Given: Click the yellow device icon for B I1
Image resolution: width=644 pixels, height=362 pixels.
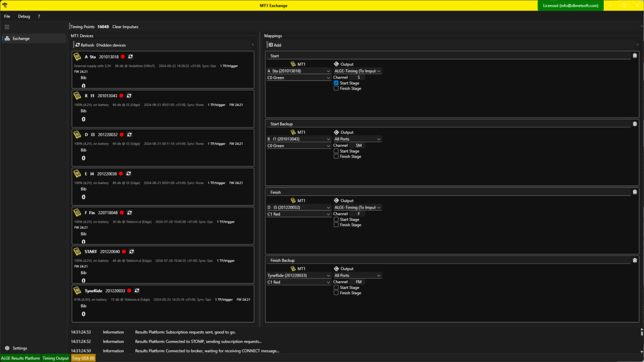Looking at the screenshot, I should [77, 96].
